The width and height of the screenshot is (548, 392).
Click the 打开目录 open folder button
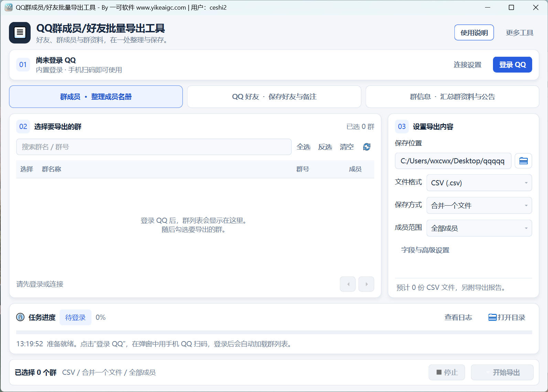(507, 317)
